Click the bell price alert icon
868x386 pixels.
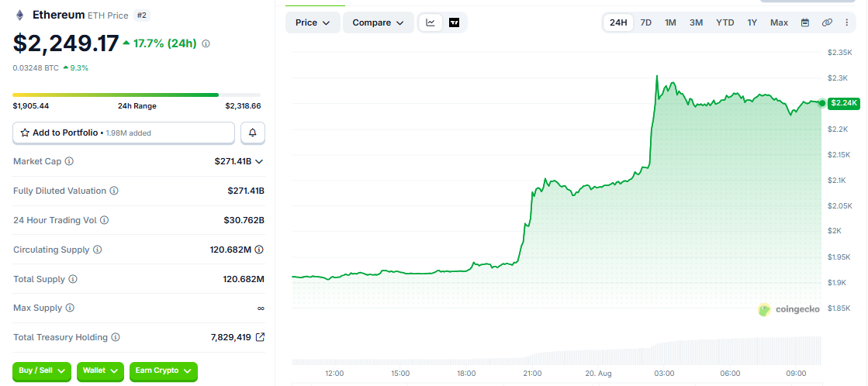point(253,133)
